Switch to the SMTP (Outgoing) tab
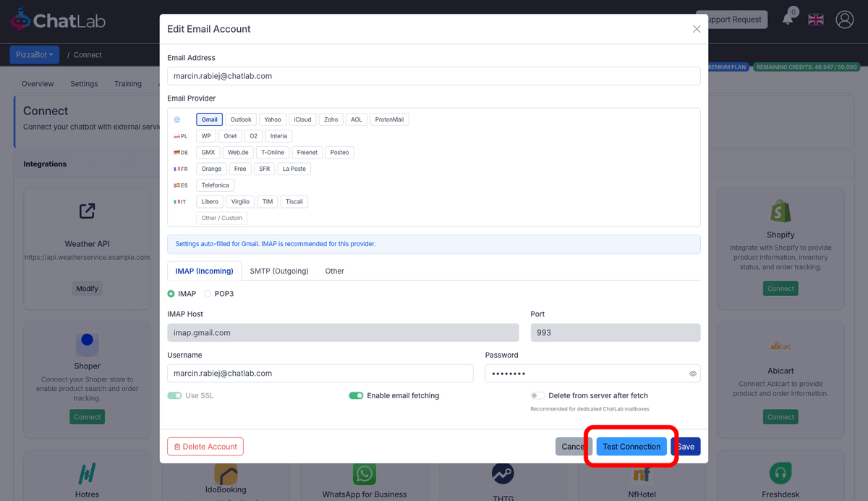868x501 pixels. [279, 271]
